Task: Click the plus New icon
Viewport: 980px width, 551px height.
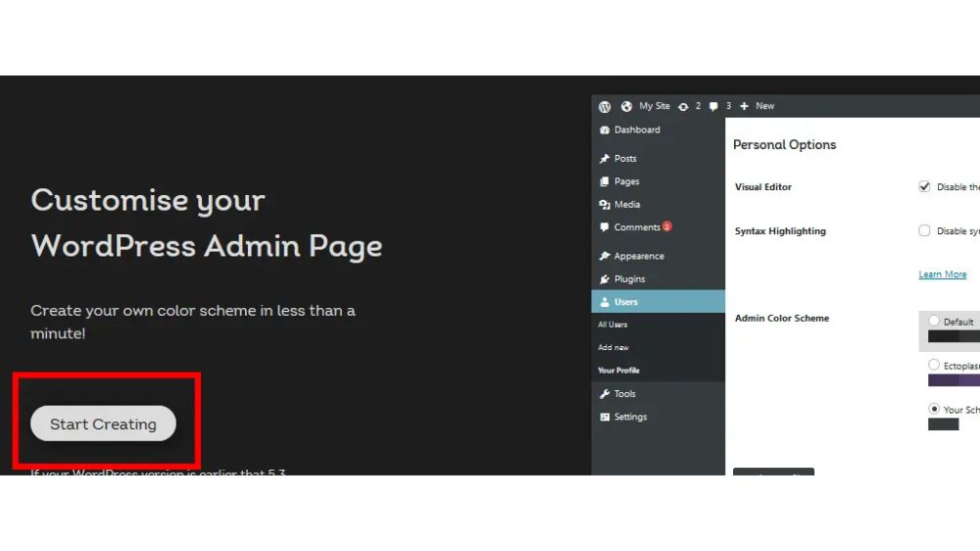Action: click(744, 106)
